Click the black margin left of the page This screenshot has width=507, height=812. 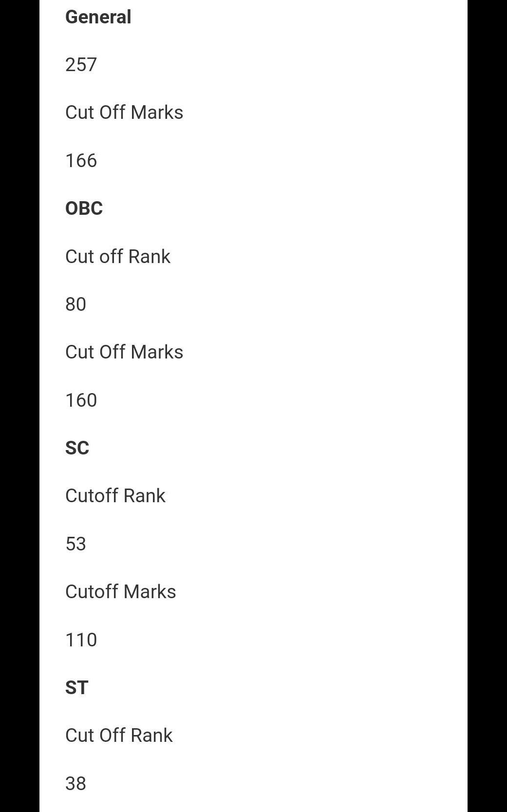tap(19, 390)
